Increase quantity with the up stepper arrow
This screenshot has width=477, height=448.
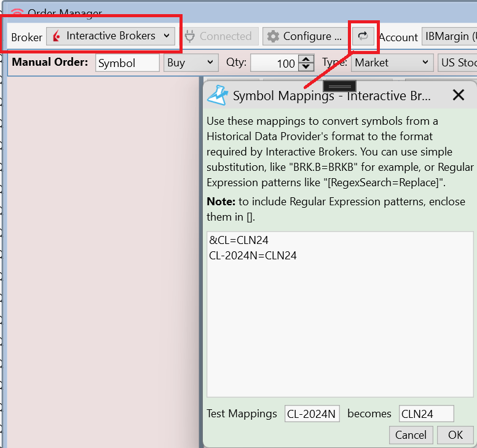306,59
